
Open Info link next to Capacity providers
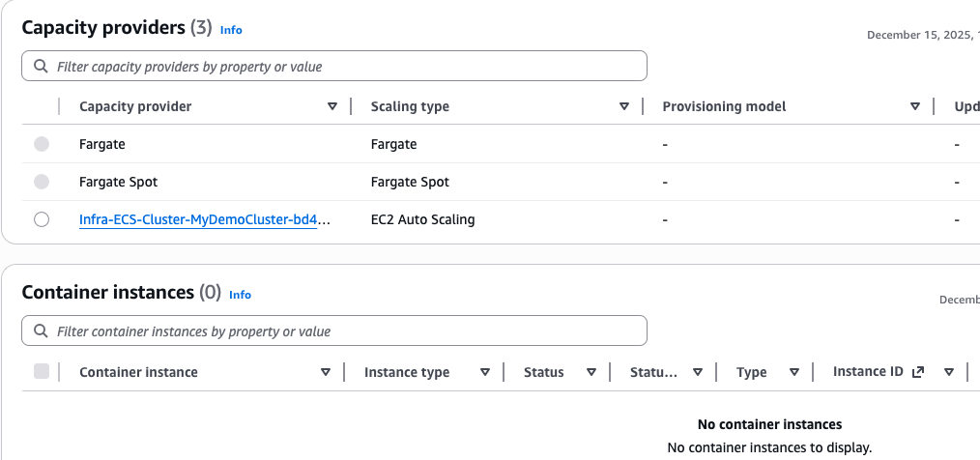[231, 30]
